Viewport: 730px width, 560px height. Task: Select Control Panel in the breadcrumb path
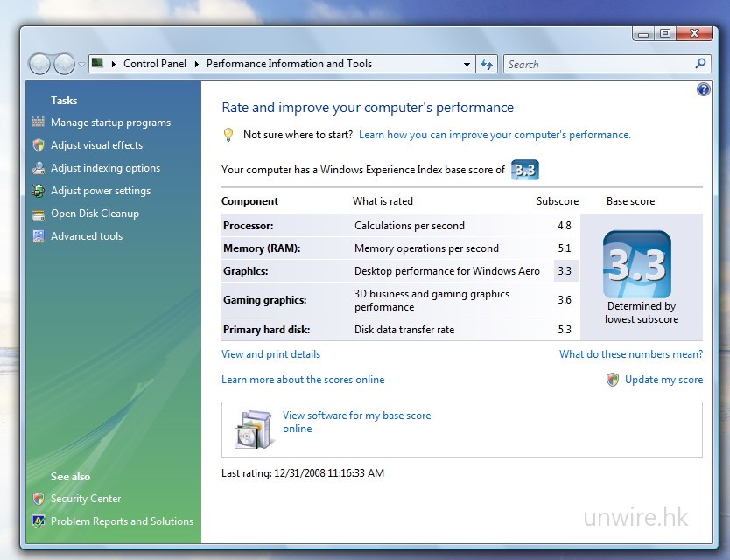(152, 64)
